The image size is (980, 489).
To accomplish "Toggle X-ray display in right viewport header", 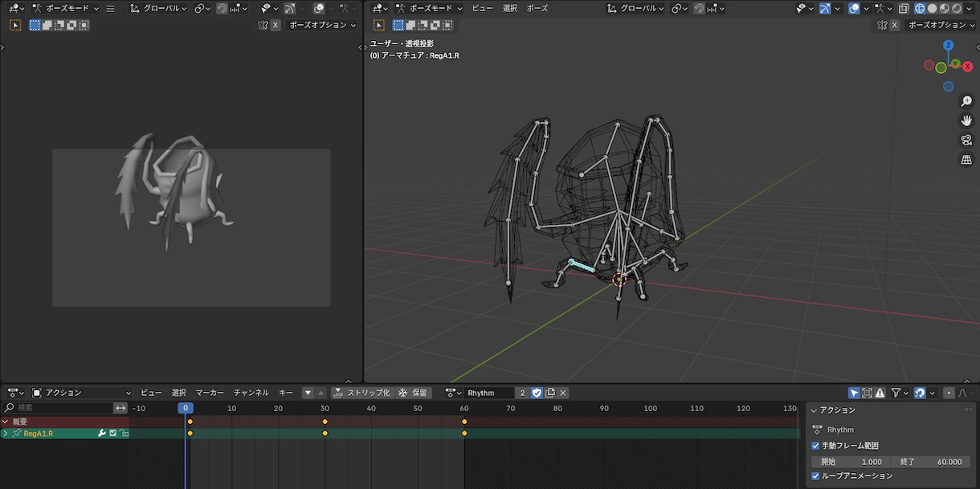I will click(902, 9).
